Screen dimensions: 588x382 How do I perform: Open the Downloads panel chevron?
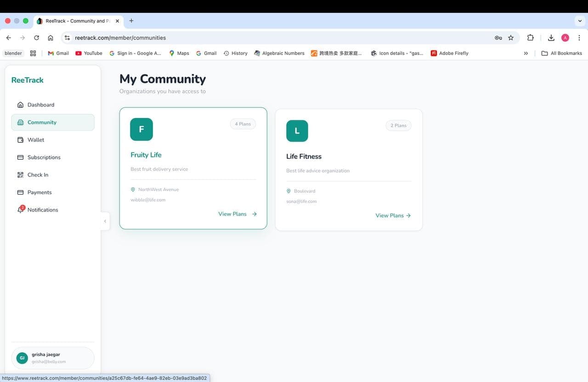tap(551, 38)
